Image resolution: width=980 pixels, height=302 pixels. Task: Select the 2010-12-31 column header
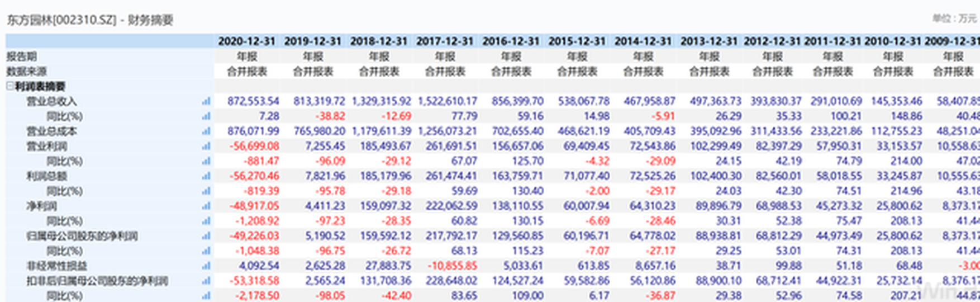(893, 41)
